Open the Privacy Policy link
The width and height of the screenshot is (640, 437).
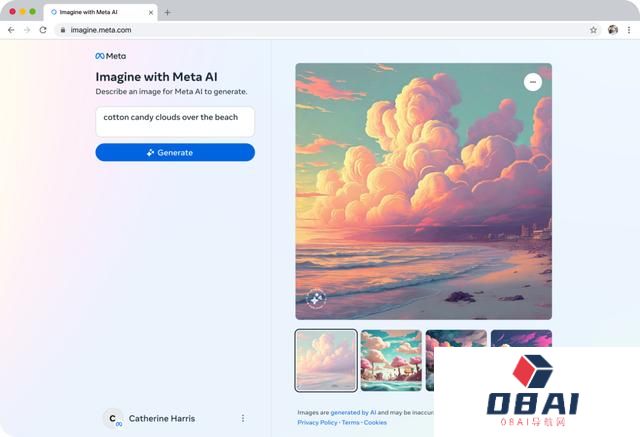[317, 423]
